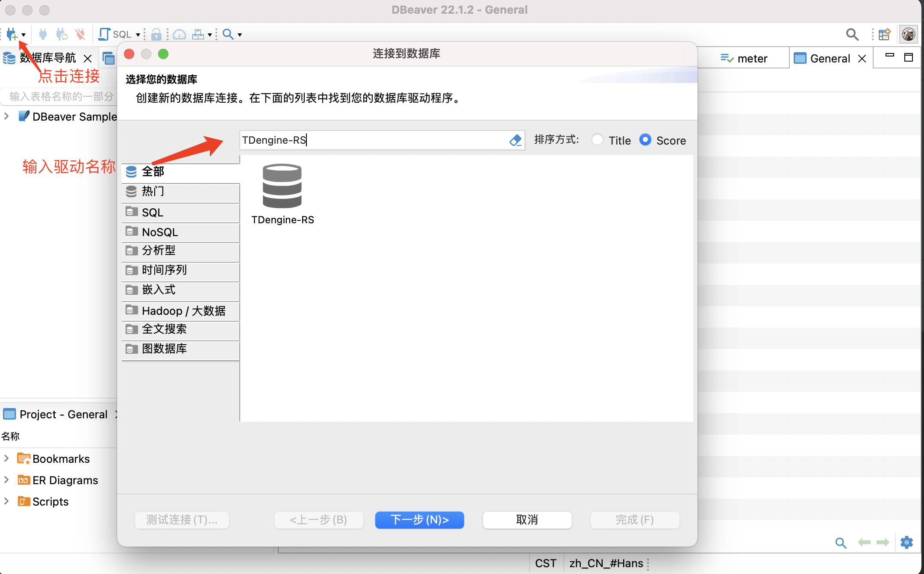
Task: Expand the ER Diagrams tree item
Action: [6, 479]
